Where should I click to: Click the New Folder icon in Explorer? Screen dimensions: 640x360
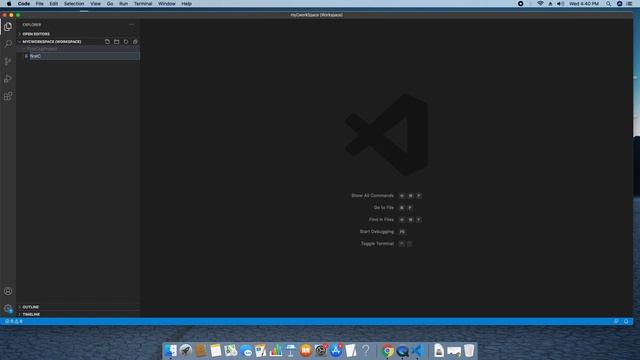pyautogui.click(x=117, y=42)
